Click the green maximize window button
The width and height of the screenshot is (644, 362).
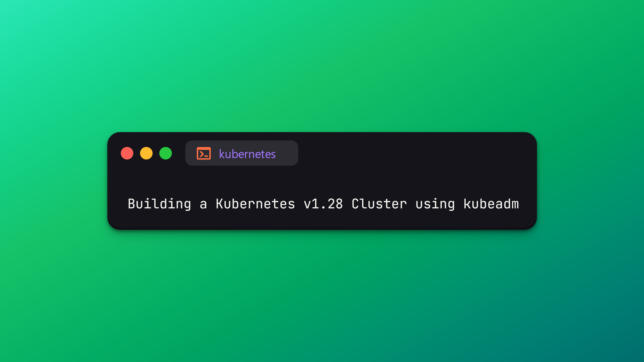tap(166, 153)
